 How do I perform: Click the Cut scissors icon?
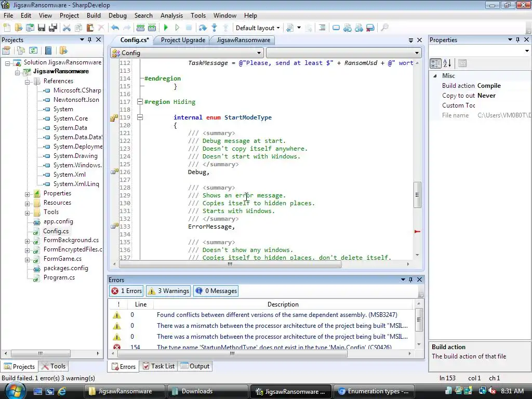[67, 28]
